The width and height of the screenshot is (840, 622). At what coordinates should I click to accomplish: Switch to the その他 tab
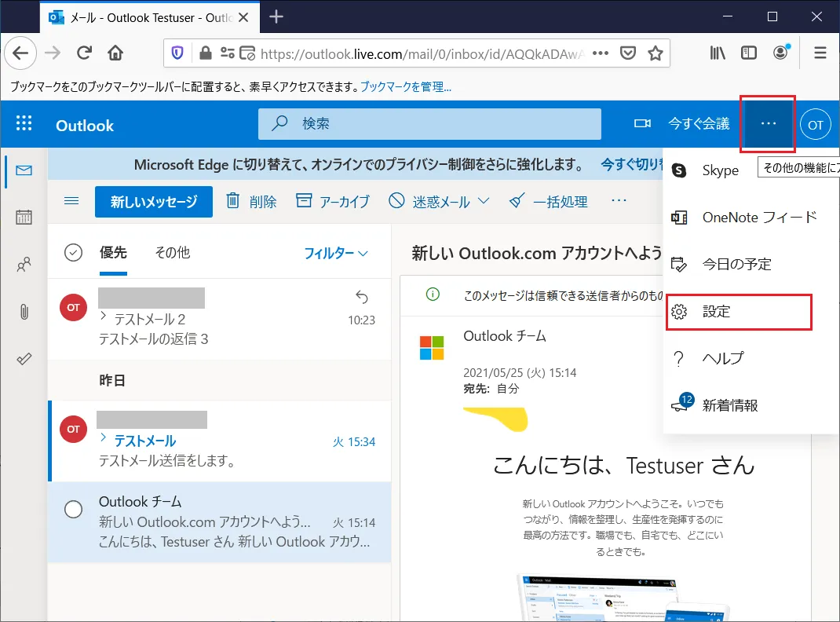[x=173, y=252]
